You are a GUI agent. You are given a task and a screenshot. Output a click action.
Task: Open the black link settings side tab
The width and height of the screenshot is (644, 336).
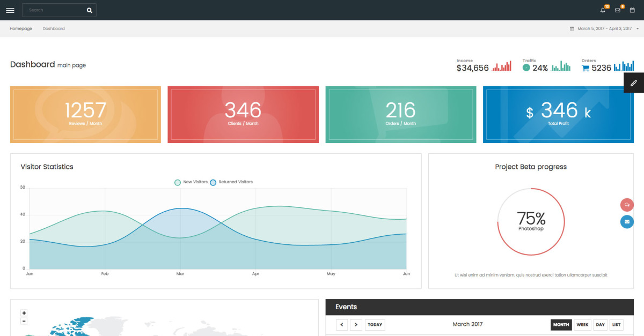[x=633, y=83]
